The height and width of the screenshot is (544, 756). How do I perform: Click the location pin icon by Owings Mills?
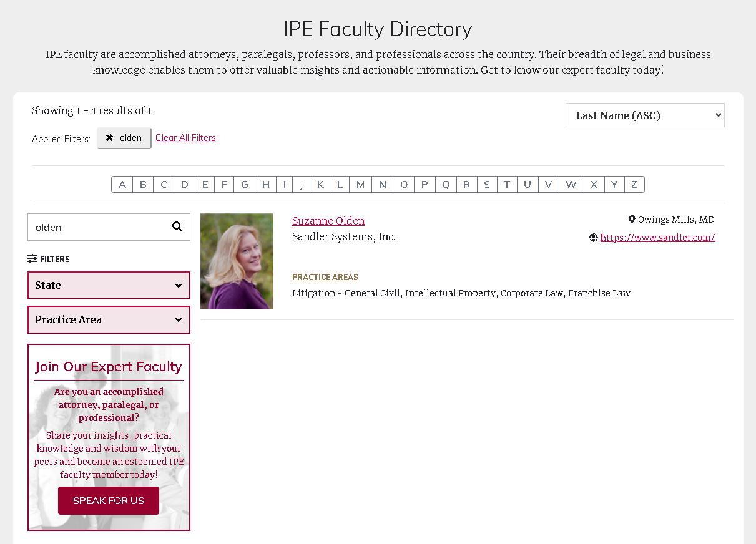(632, 220)
